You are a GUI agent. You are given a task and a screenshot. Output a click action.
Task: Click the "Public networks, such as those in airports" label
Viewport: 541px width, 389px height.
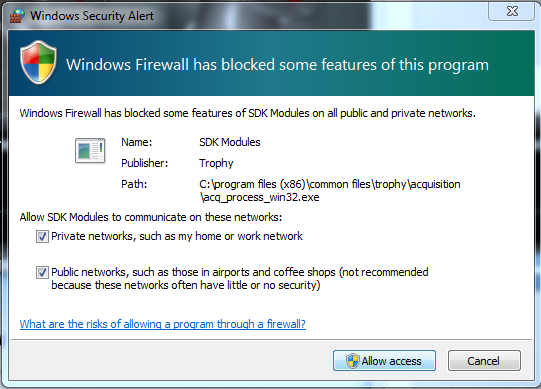click(x=240, y=279)
